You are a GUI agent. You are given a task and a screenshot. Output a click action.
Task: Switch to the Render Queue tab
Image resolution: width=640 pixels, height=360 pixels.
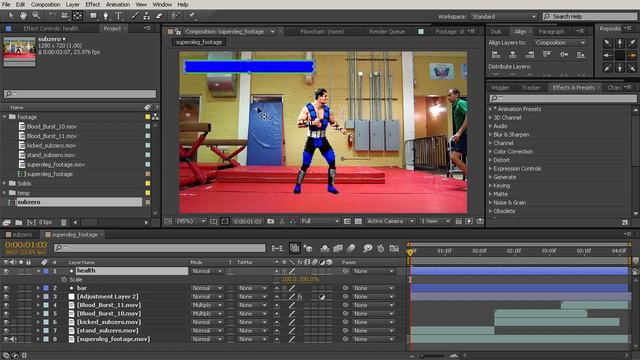[387, 31]
